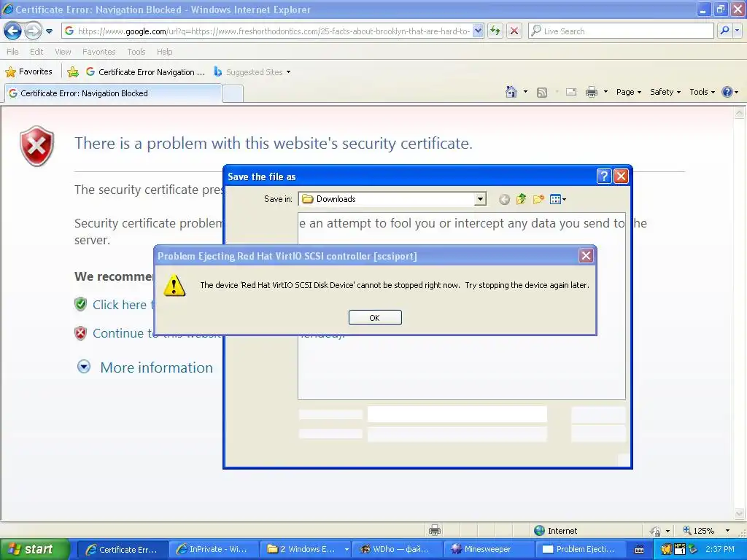
Task: Expand More information section
Action: click(156, 367)
